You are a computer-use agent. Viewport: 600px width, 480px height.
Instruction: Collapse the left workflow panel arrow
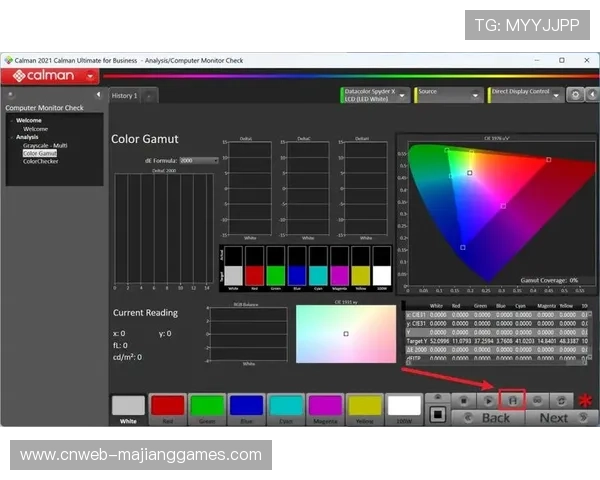click(97, 95)
